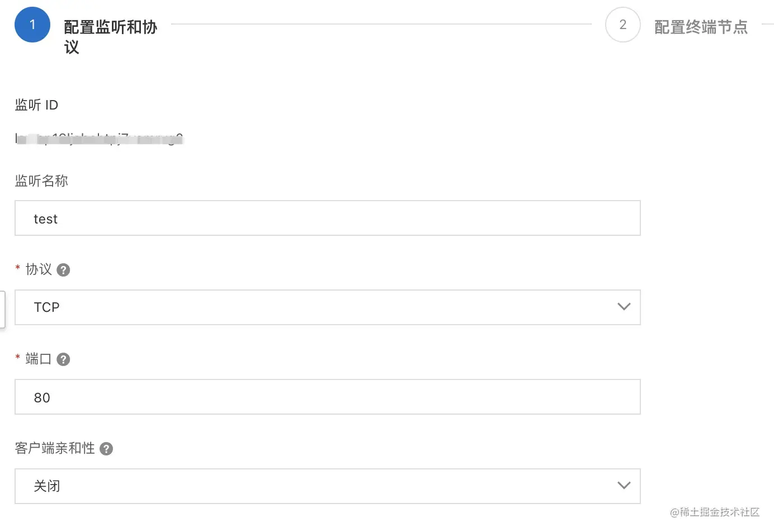Viewport: 774px width, 532px height.
Task: Click the required 端口 label text
Action: click(x=39, y=359)
